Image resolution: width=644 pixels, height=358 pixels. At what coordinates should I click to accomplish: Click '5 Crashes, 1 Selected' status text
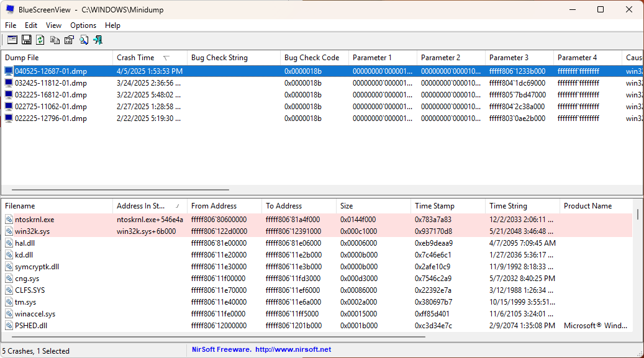(x=36, y=351)
